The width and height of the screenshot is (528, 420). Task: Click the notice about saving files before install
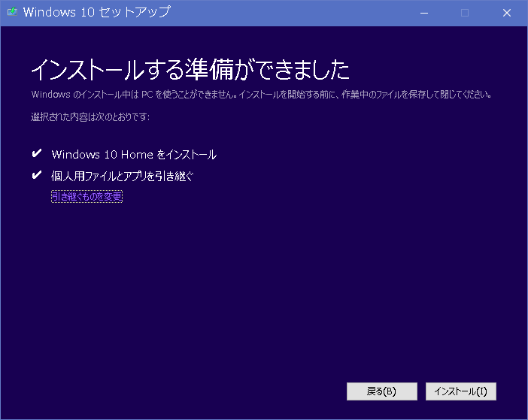261,95
